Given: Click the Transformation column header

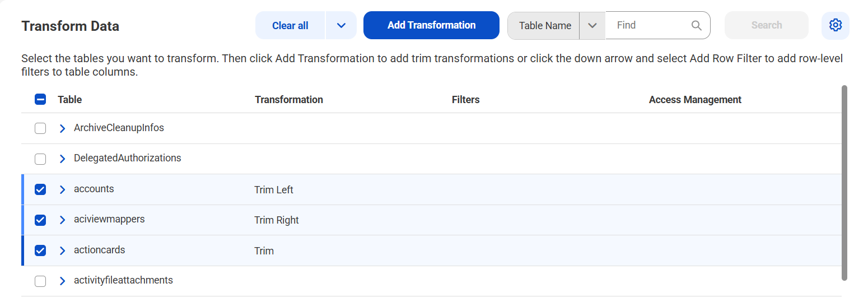Looking at the screenshot, I should point(289,100).
